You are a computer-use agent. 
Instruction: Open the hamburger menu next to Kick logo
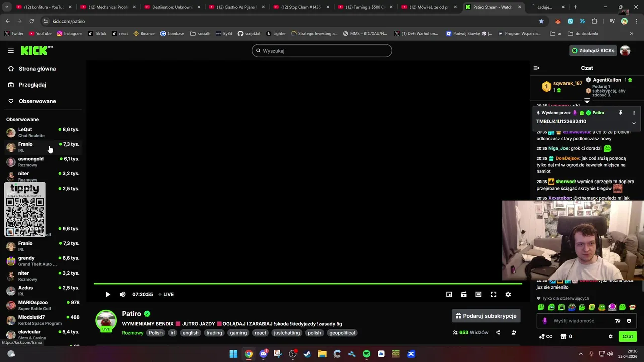(11, 51)
